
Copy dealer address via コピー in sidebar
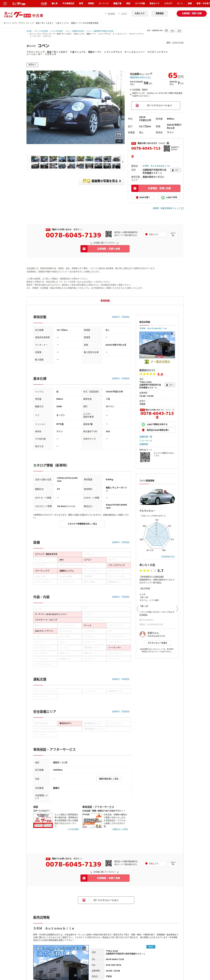click(x=170, y=385)
